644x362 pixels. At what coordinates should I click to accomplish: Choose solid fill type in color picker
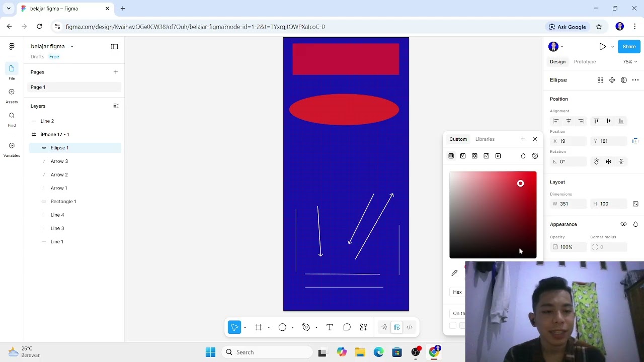coord(451,156)
